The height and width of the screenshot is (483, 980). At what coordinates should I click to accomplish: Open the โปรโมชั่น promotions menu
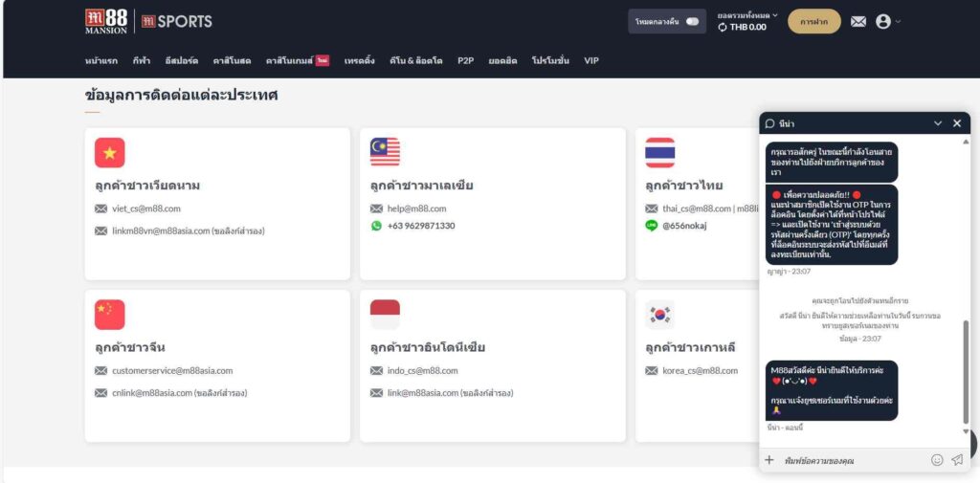(550, 60)
